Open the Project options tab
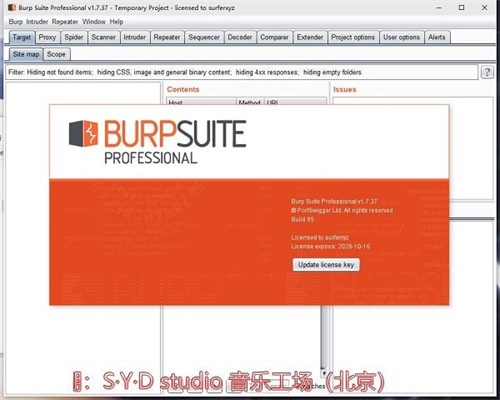 353,37
